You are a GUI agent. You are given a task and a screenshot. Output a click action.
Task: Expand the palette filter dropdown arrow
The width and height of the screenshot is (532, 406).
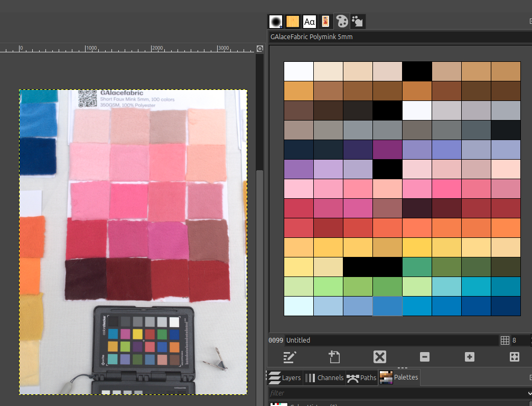[x=529, y=393]
